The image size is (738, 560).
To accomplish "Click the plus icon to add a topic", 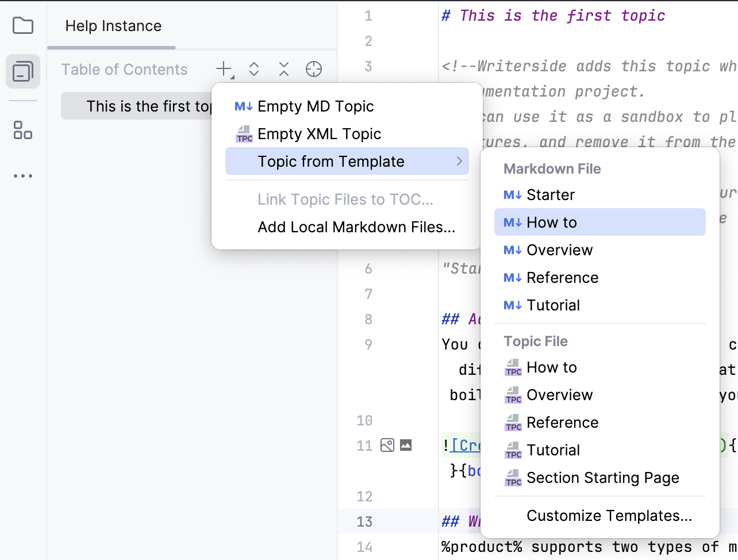I will (223, 68).
